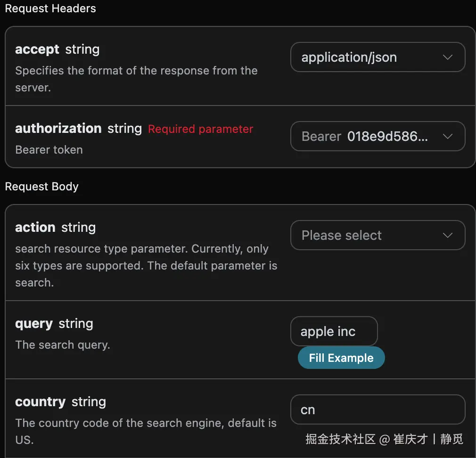Click the chevron arrow beside "Please select"
Screen dimensions: 476x458
click(448, 235)
